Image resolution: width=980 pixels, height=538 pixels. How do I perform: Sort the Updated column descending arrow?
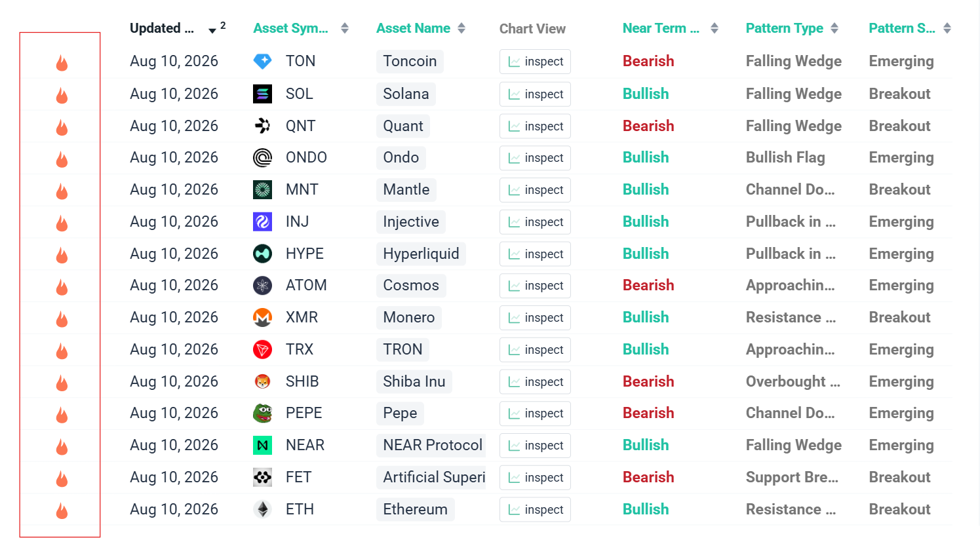pyautogui.click(x=212, y=30)
